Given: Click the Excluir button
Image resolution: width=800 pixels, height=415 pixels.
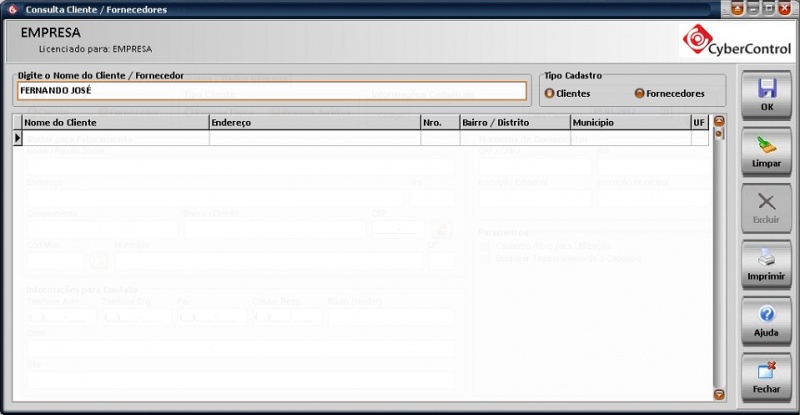Looking at the screenshot, I should point(766,208).
